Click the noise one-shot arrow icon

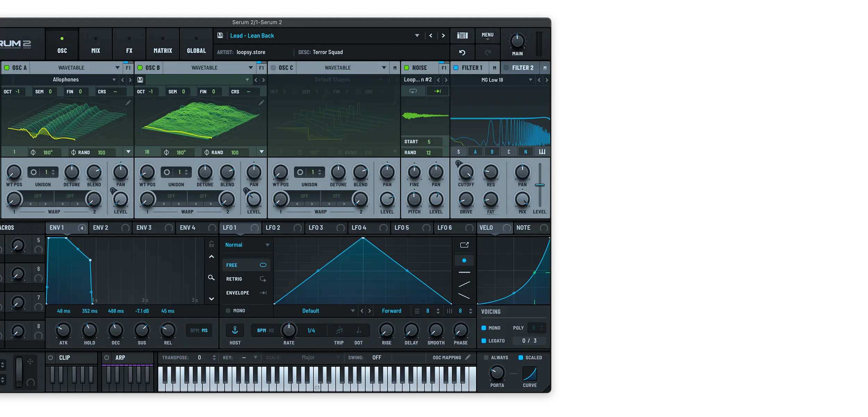(437, 91)
